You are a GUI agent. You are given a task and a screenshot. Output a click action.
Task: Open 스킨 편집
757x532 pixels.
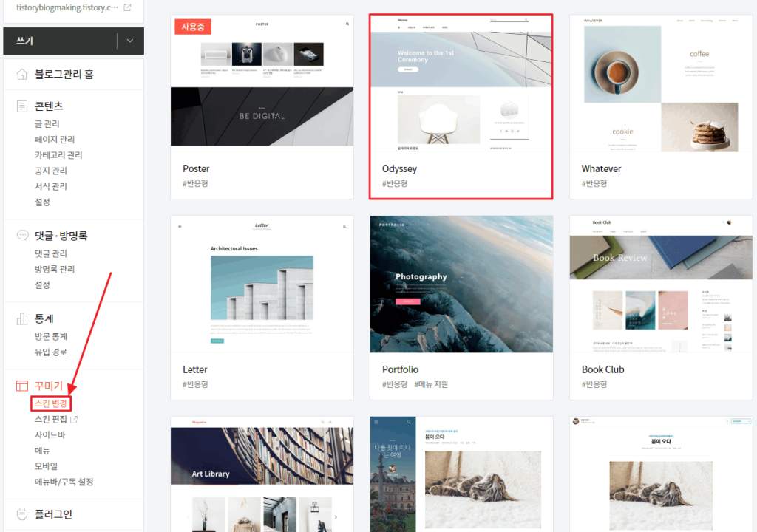click(51, 419)
